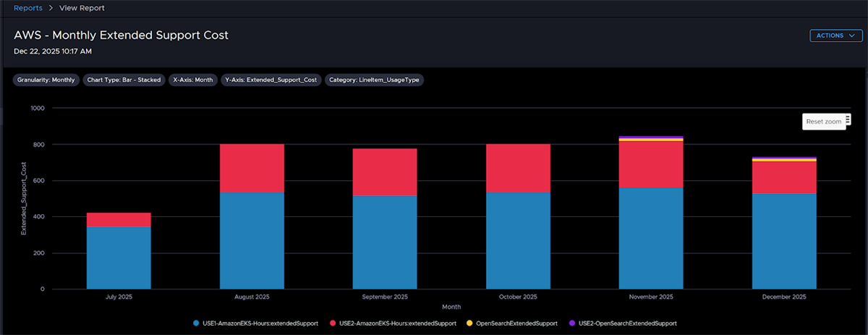
Task: Expand the ACTIONS dropdown
Action: click(835, 35)
